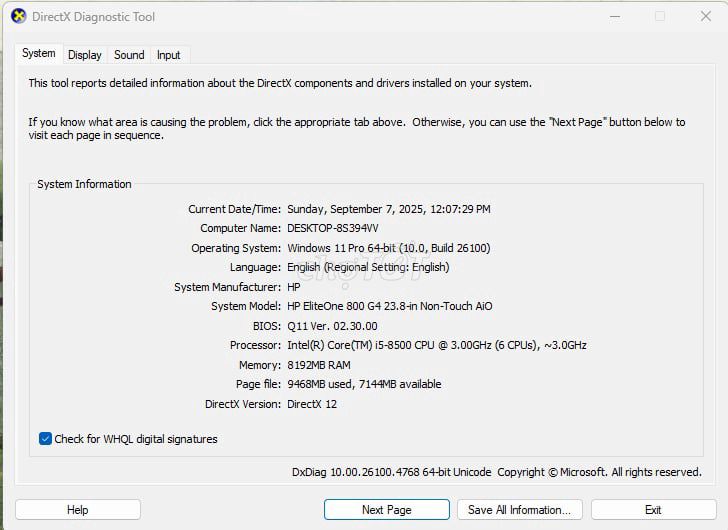Click the BIOS version Q11 Ver. 02.30.00

click(332, 326)
